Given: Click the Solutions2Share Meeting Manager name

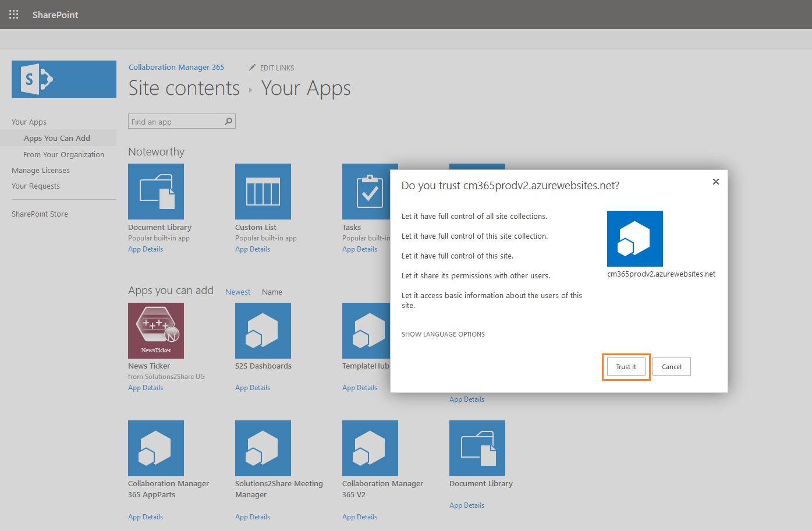Looking at the screenshot, I should 279,489.
